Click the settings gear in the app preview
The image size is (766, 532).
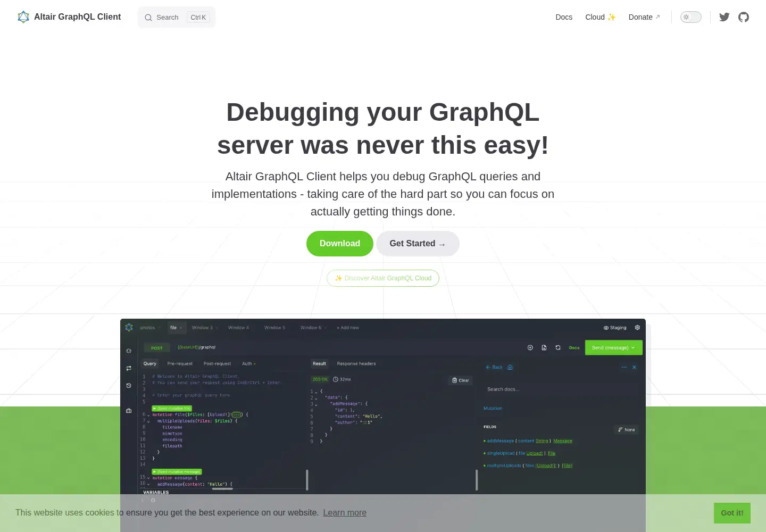pyautogui.click(x=637, y=328)
